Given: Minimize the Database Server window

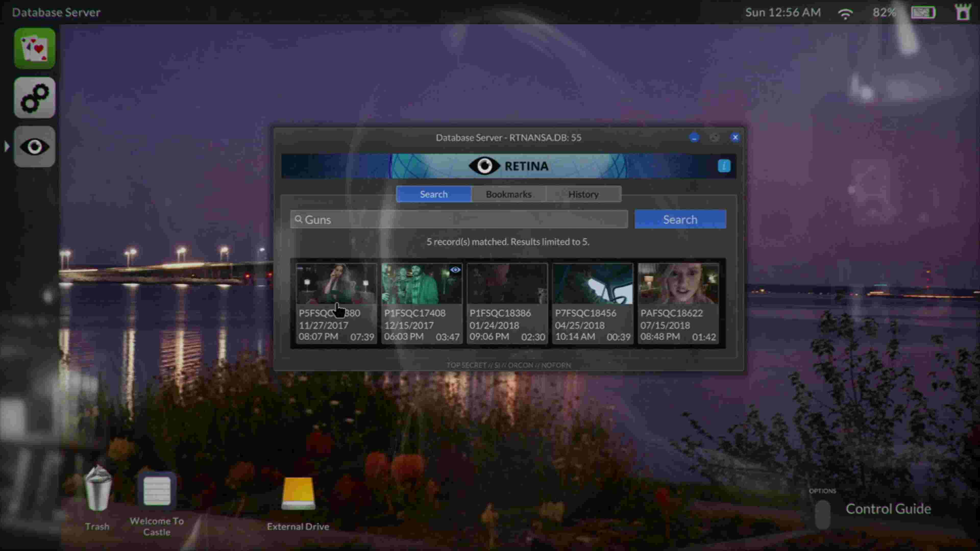Looking at the screenshot, I should pyautogui.click(x=694, y=138).
